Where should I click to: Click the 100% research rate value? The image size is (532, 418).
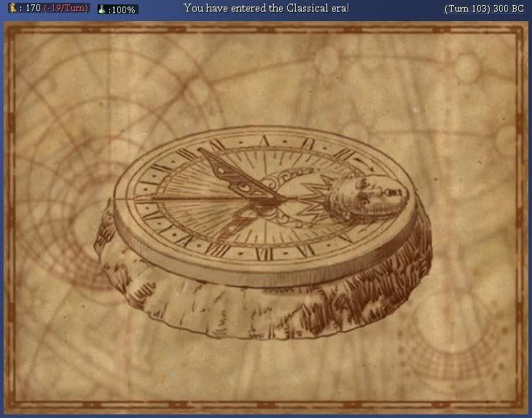click(124, 9)
